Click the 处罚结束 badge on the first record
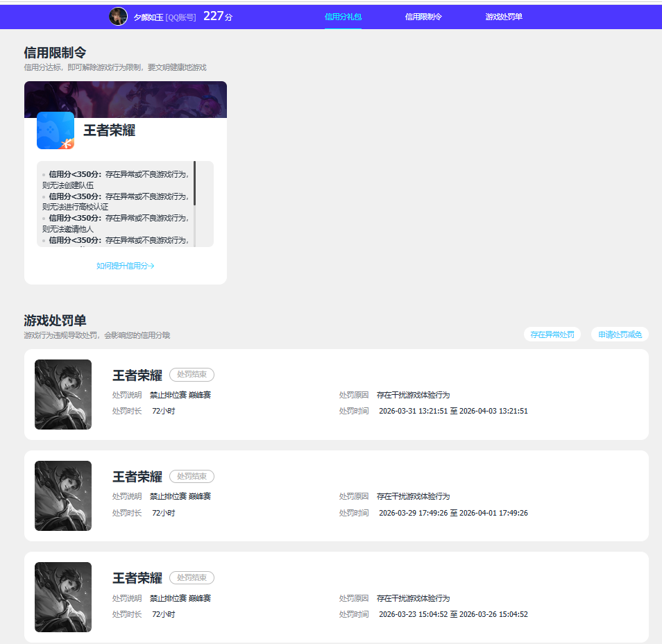 (x=191, y=375)
